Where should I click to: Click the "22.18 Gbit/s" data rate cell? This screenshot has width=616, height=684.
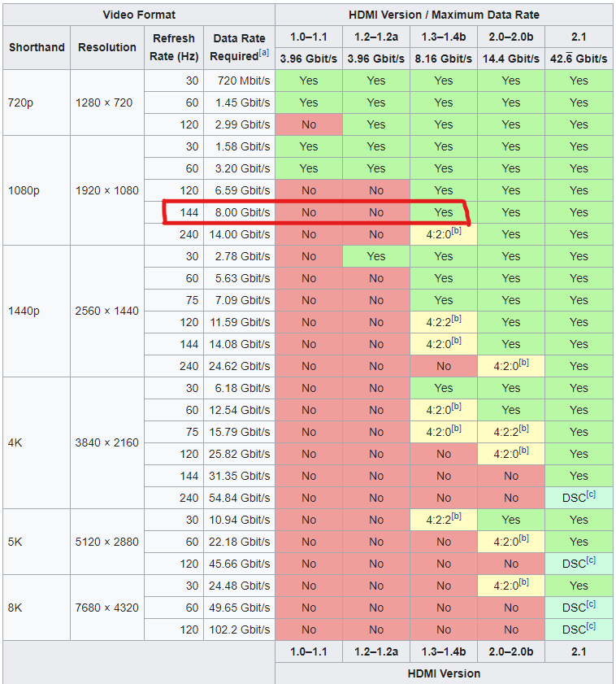tap(240, 542)
